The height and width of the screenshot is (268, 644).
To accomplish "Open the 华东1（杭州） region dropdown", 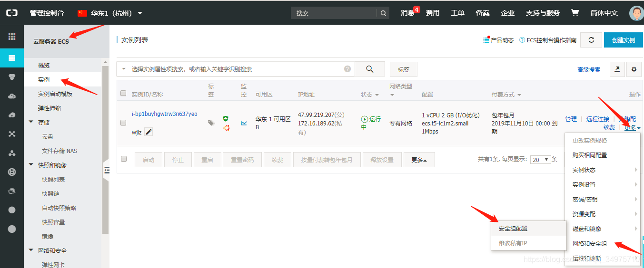I will pos(110,13).
